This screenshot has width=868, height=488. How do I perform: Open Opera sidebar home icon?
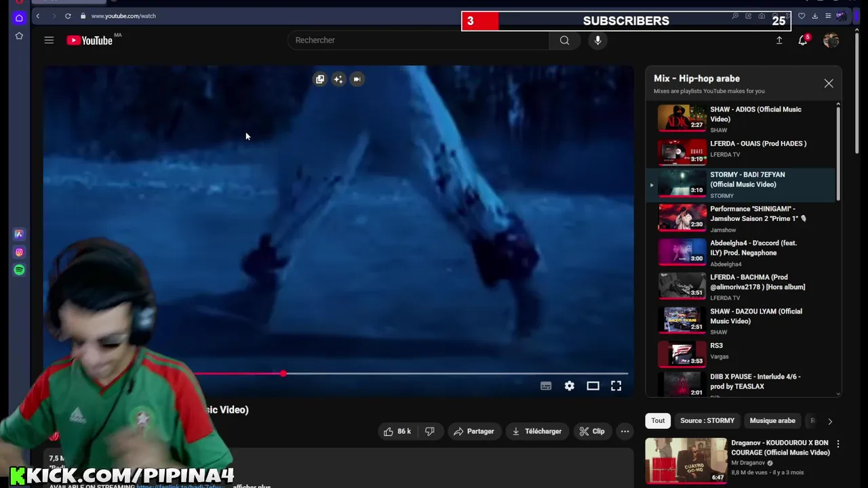click(x=19, y=18)
